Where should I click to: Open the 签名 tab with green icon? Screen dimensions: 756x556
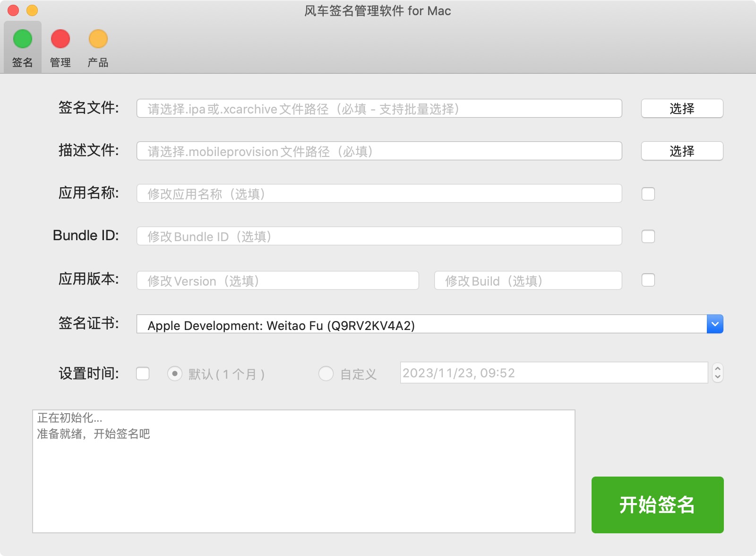[x=23, y=47]
